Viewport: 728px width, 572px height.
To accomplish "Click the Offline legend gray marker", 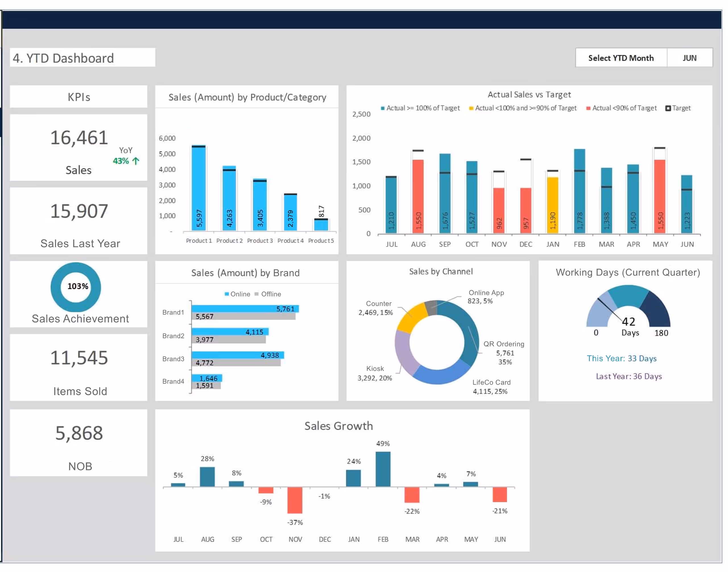I will tap(257, 294).
